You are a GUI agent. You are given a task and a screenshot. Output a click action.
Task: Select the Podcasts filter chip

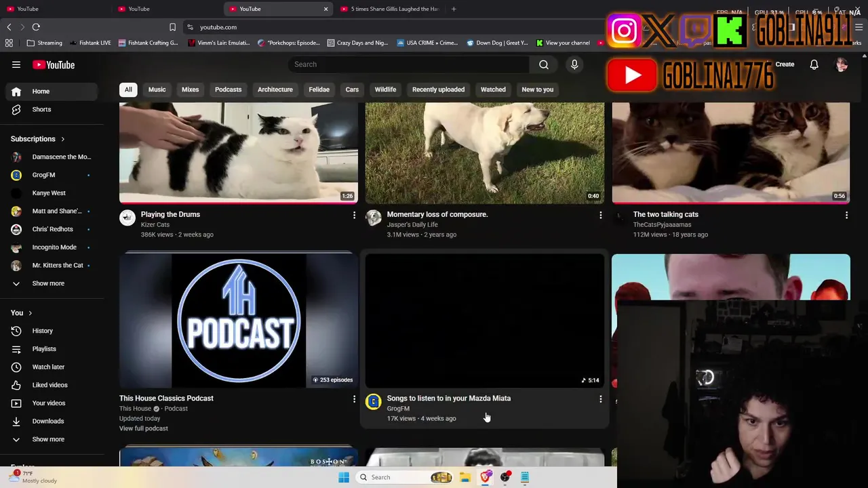click(228, 89)
